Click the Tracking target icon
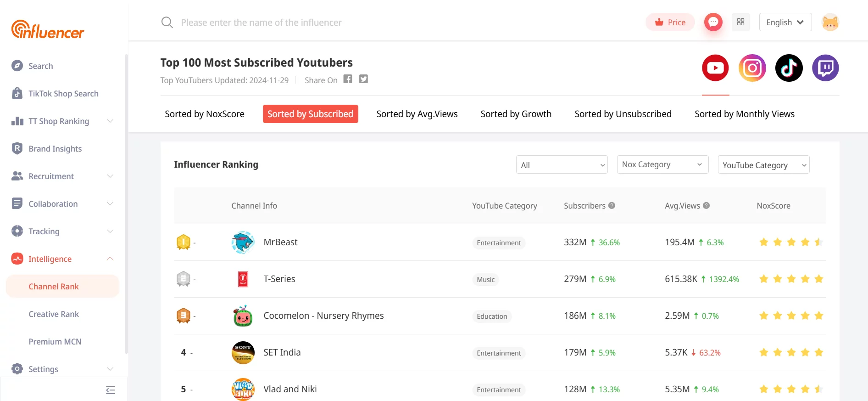 point(17,231)
